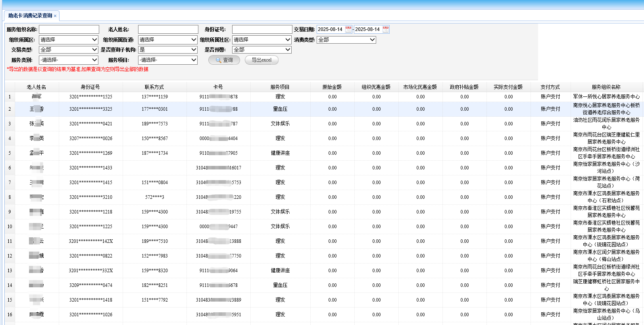This screenshot has width=644, height=325.
Task: Focus the 服务组织名称 input field
Action: tap(69, 29)
